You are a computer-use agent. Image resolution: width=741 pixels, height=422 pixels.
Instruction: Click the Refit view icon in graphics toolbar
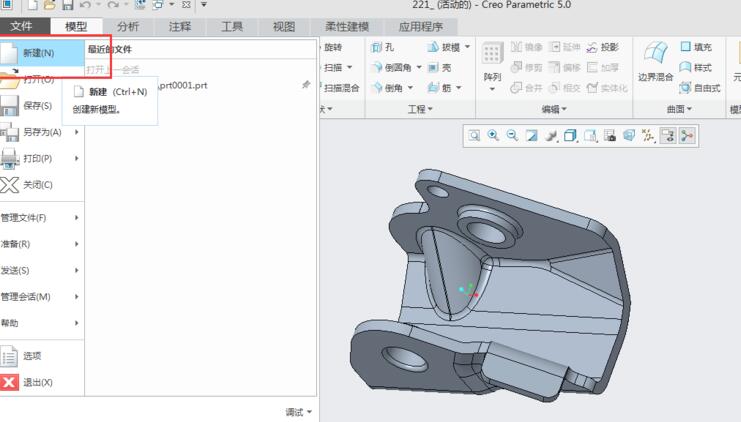click(474, 136)
